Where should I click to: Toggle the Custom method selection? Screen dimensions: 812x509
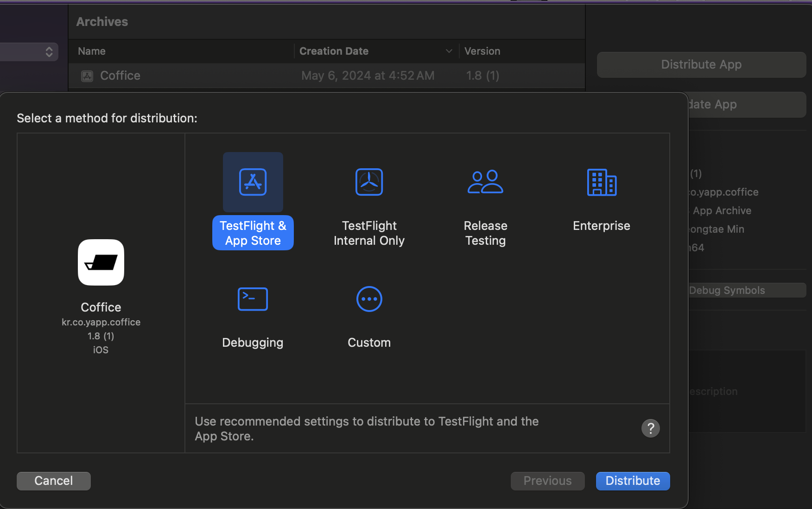(x=368, y=299)
